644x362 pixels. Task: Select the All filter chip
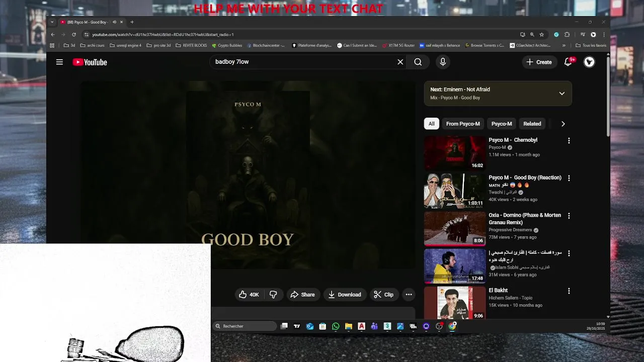tap(432, 124)
